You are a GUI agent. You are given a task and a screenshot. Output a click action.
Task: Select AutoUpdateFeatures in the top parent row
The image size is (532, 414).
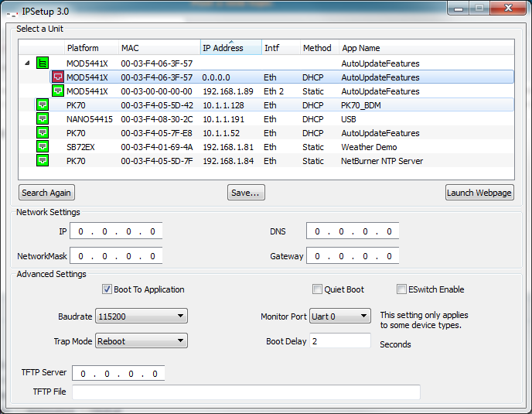pos(380,63)
